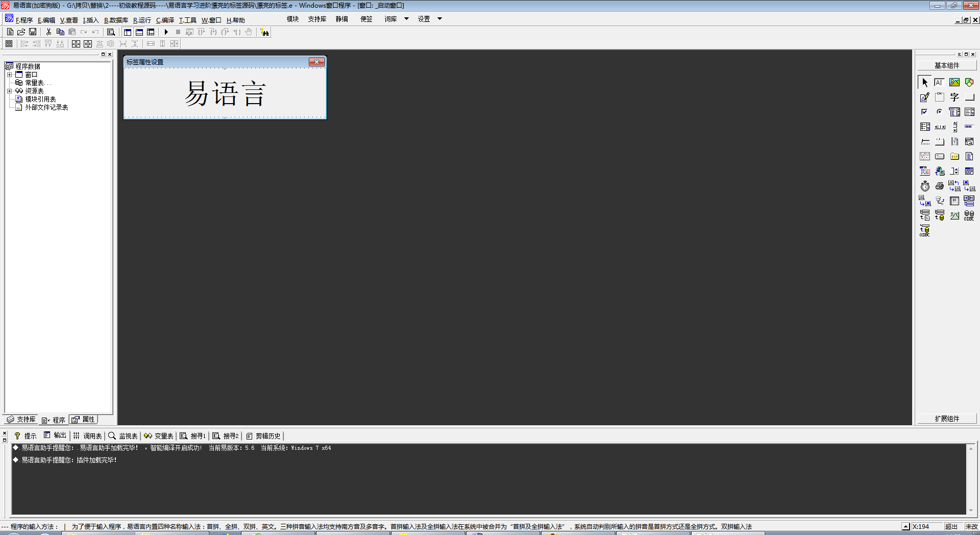Select the Combo box component
This screenshot has height=535, width=980.
click(x=954, y=112)
